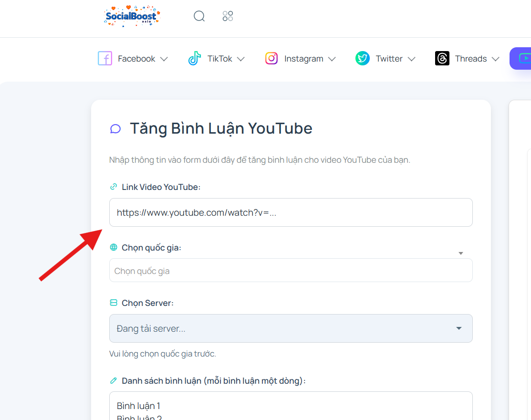531x420 pixels.
Task: Focus the YouTube video link input
Action: click(x=291, y=212)
